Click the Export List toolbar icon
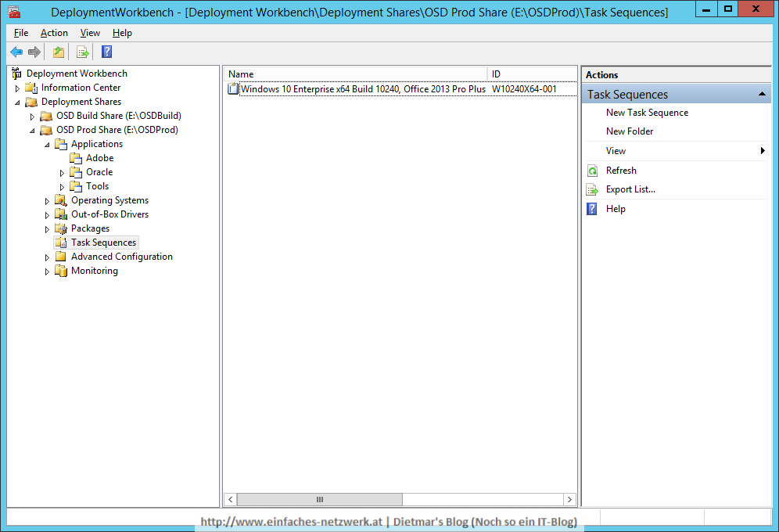This screenshot has width=779, height=532. pyautogui.click(x=82, y=52)
